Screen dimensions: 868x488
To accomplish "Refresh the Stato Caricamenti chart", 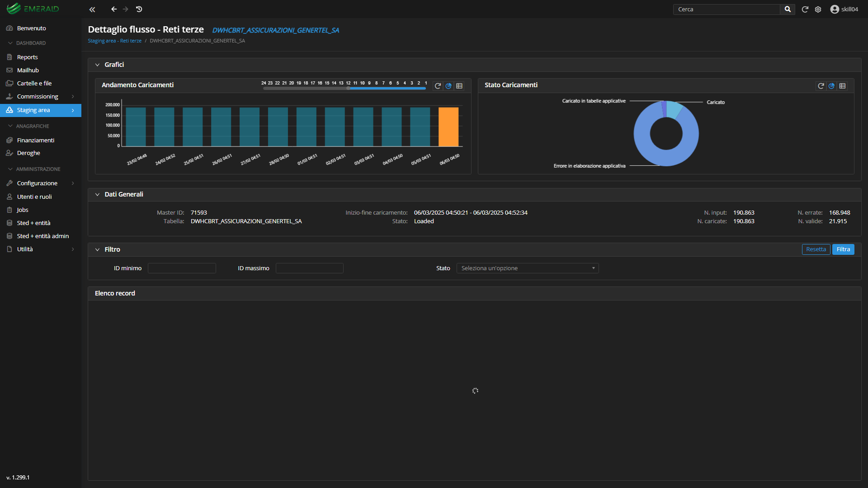I will tap(821, 86).
